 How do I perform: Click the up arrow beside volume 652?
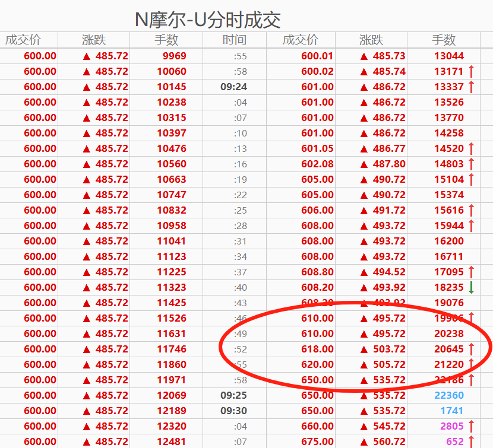point(471,441)
